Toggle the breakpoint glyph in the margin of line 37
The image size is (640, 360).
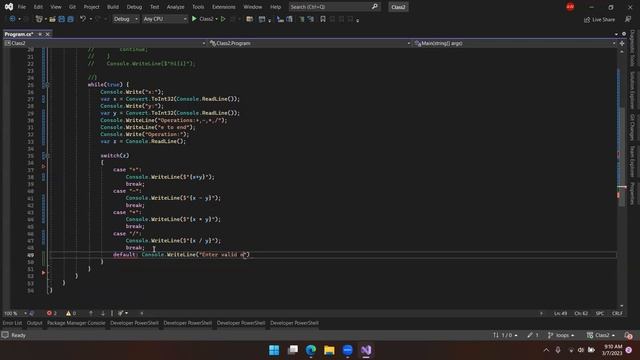[43, 167]
